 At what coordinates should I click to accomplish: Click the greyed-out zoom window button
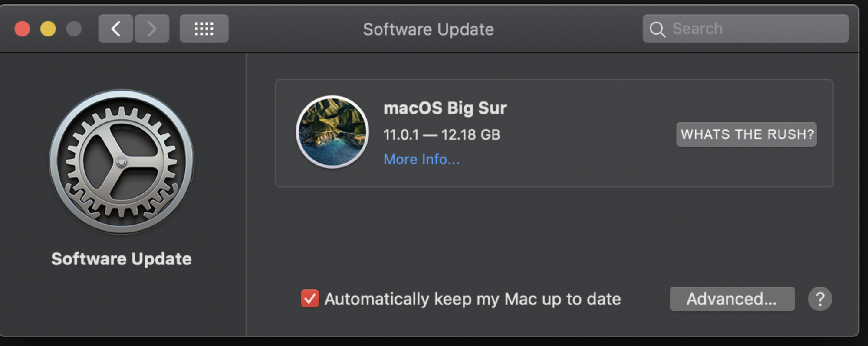(74, 29)
